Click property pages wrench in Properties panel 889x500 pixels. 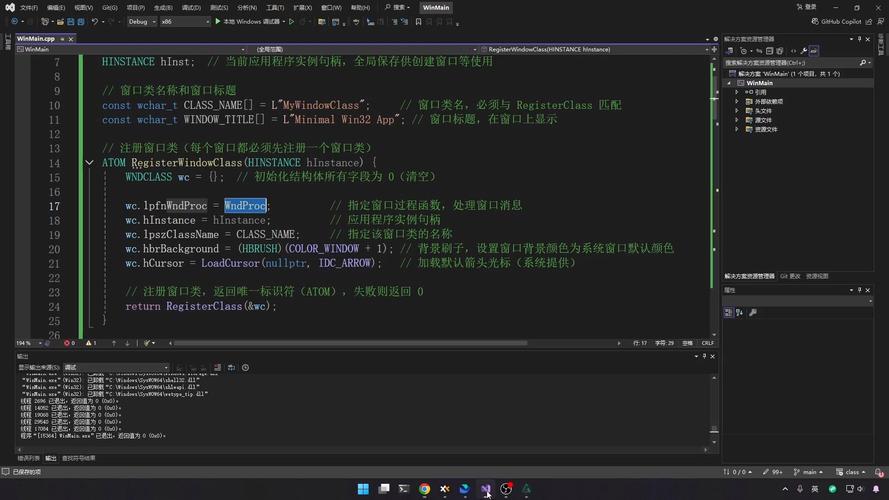tap(753, 312)
